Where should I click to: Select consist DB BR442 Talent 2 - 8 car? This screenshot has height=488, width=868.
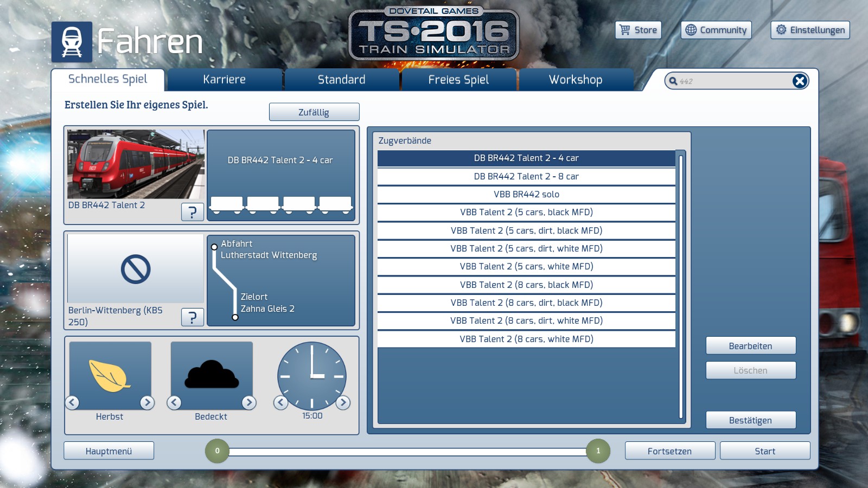click(526, 176)
